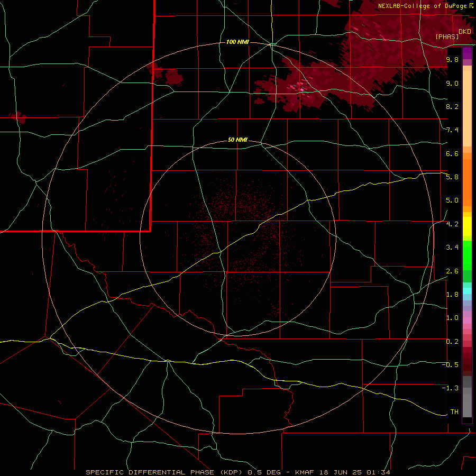The width and height of the screenshot is (476, 476).
Task: Pick the bright yellow color bar segment
Action: pos(467,226)
